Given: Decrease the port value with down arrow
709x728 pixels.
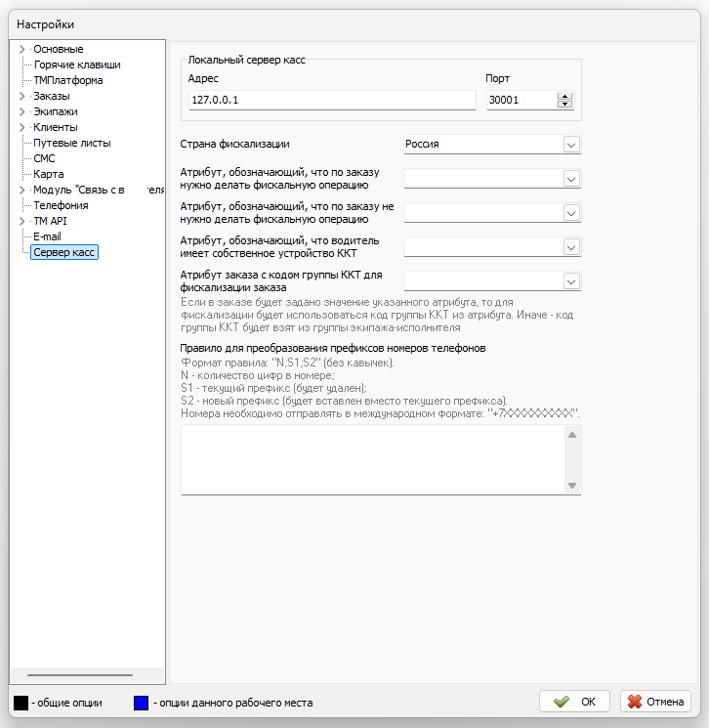Looking at the screenshot, I should point(564,104).
